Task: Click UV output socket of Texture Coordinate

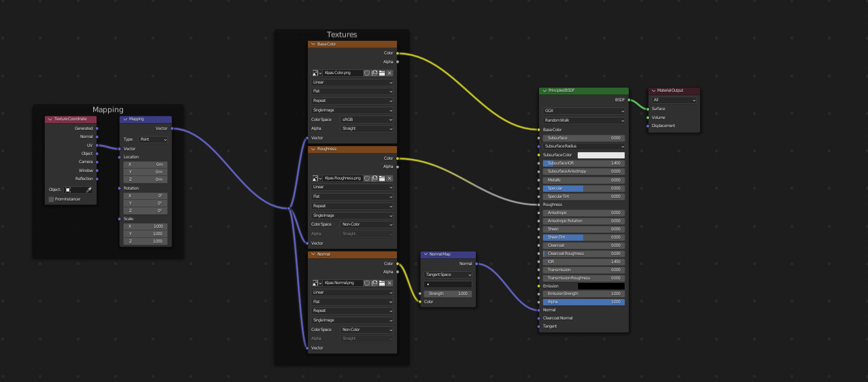Action: [x=97, y=145]
